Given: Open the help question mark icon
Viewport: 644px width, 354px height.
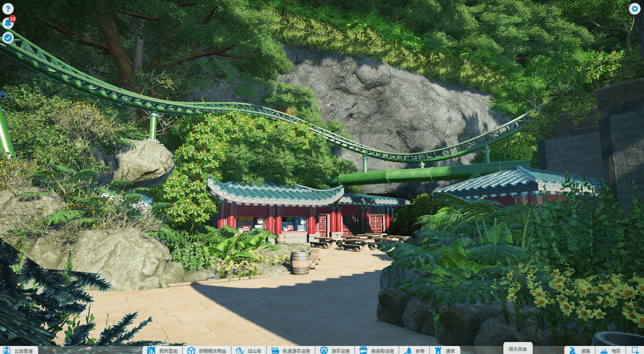Looking at the screenshot, I should (8, 8).
